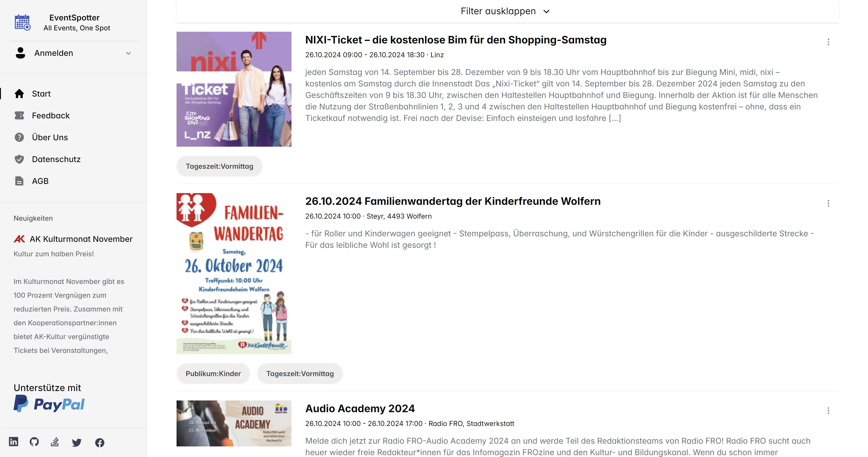Select the Tageszeit:Vormittag filter tag on NIXI
Image resolution: width=868 pixels, height=457 pixels.
click(219, 166)
